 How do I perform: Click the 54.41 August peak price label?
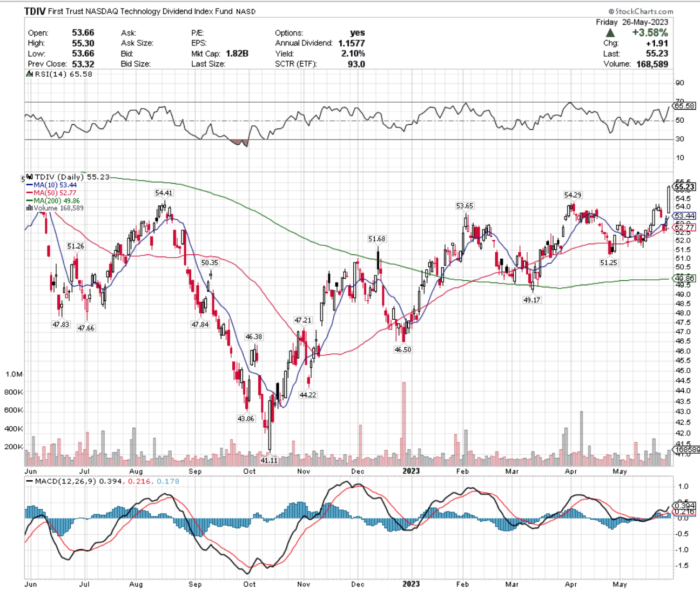click(x=164, y=193)
